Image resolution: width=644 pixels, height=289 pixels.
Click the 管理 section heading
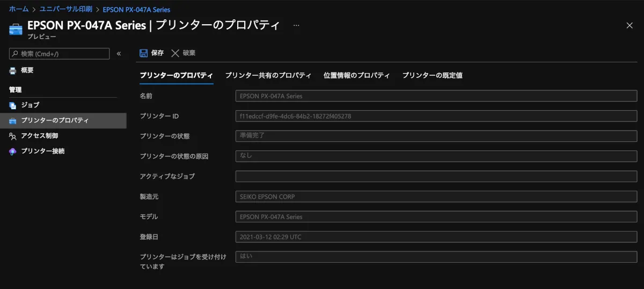click(x=15, y=90)
